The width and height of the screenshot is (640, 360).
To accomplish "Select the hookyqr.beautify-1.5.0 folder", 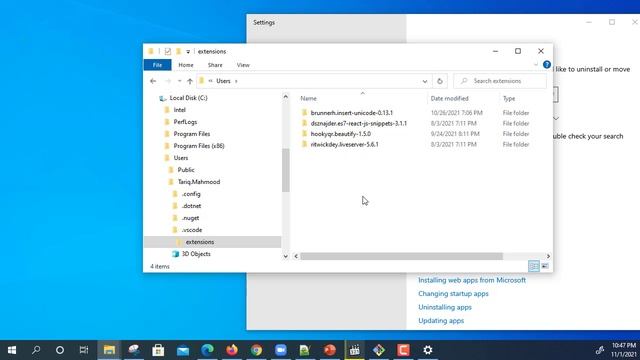I will coord(340,134).
